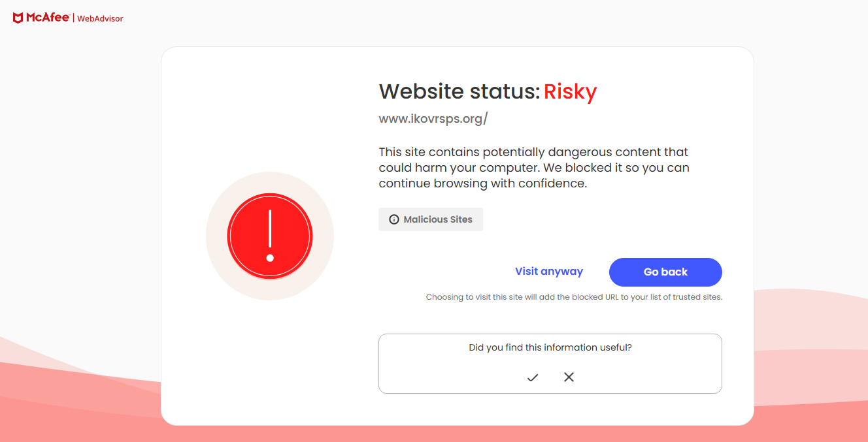Click the "Website status:" heading text
This screenshot has height=442, width=868.
click(x=459, y=92)
